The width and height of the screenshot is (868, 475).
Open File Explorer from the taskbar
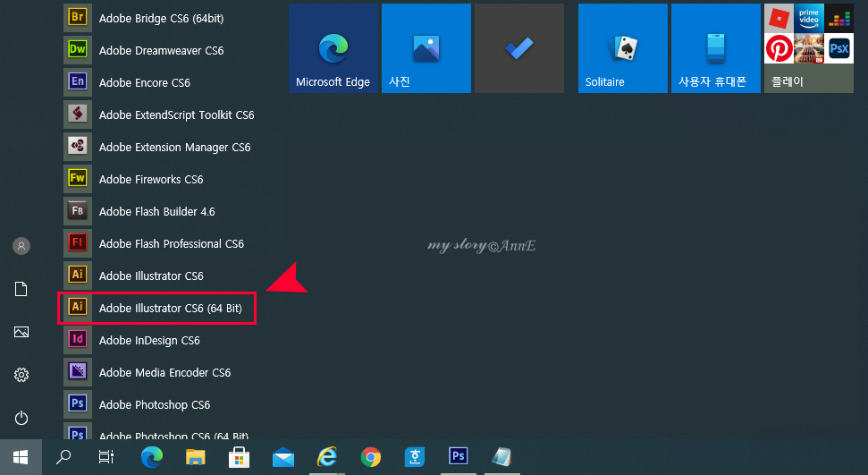[x=196, y=457]
